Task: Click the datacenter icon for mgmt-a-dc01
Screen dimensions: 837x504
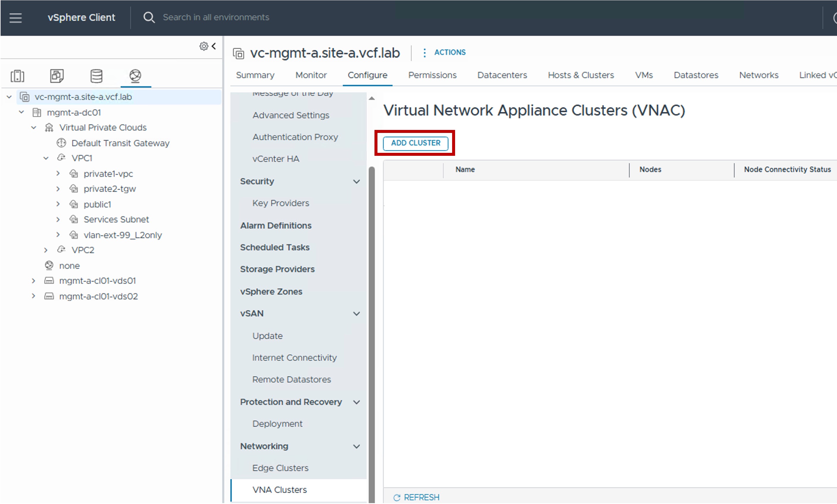Action: [37, 112]
